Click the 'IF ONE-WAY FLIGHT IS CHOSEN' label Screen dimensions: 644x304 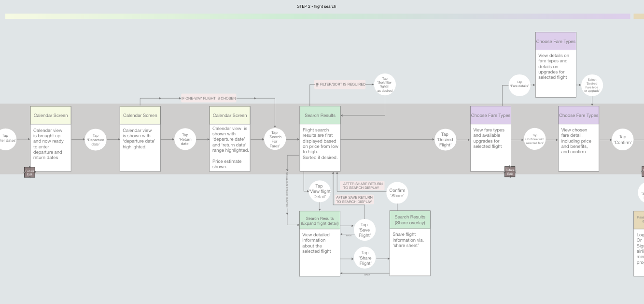[209, 98]
